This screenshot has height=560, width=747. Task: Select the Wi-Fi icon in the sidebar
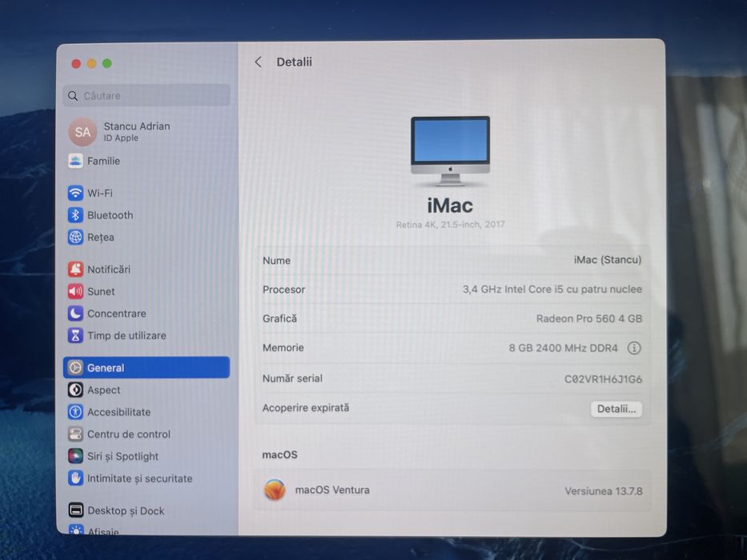click(75, 193)
